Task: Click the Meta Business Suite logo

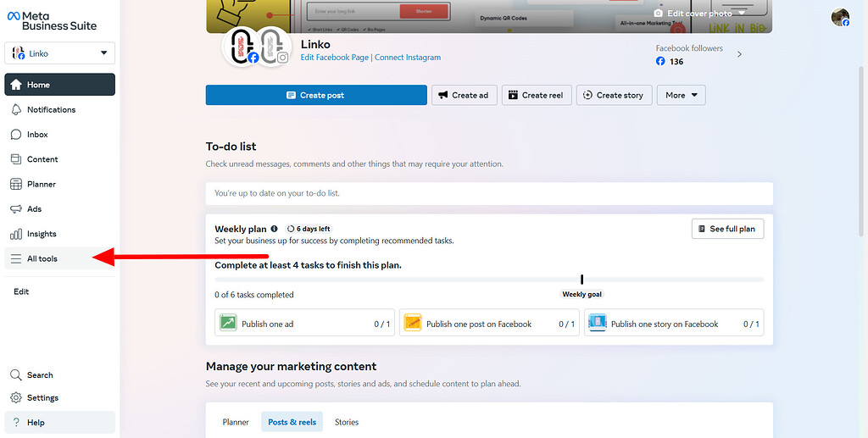Action: tap(52, 21)
